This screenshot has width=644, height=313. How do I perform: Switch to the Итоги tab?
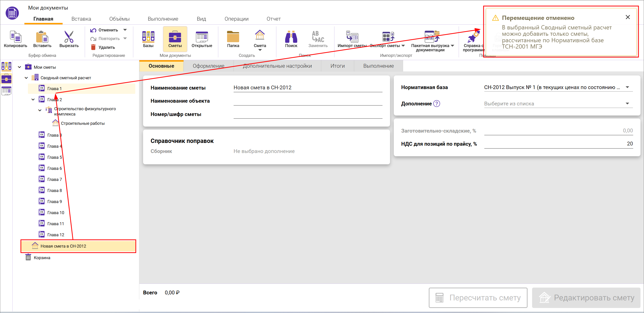337,66
